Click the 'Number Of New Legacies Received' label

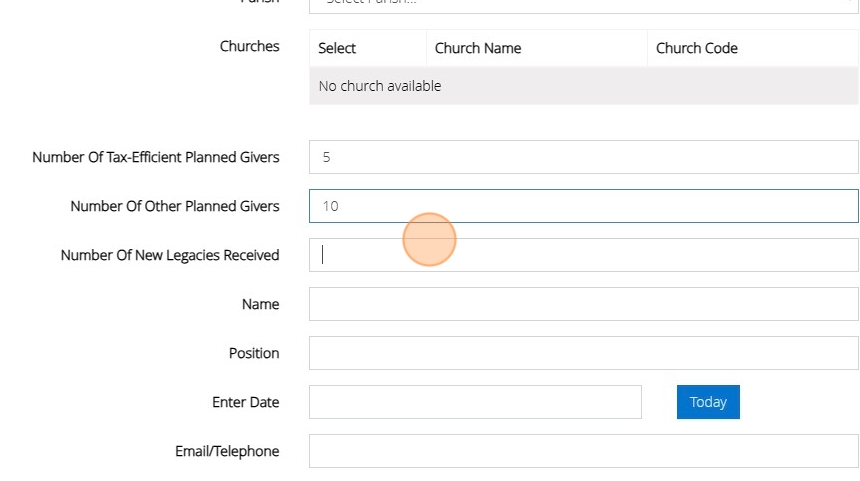(x=170, y=255)
